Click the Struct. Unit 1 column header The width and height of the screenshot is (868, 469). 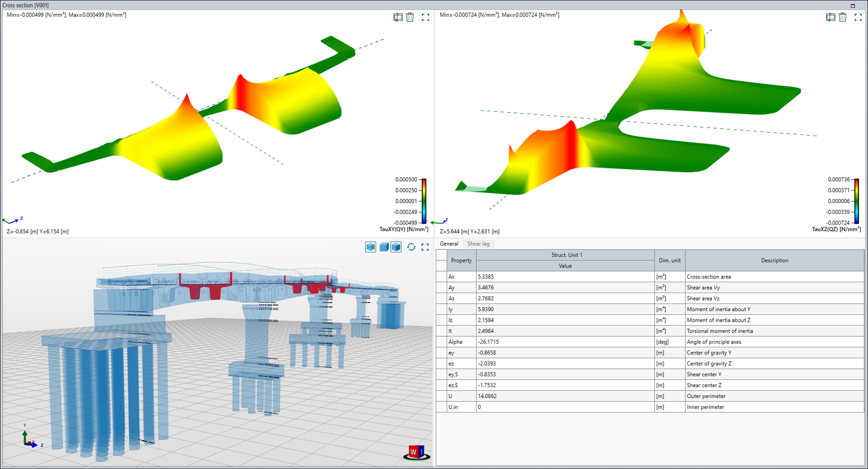565,255
